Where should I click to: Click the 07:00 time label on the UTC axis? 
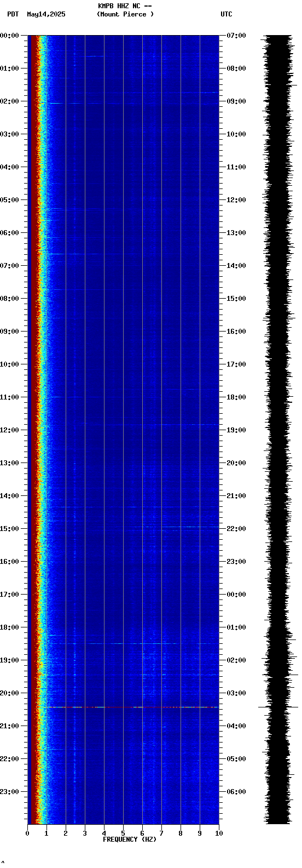click(x=236, y=36)
